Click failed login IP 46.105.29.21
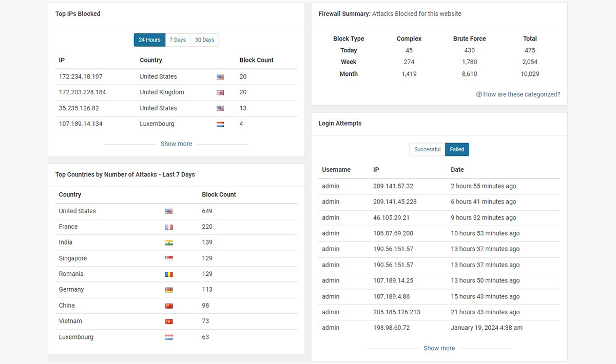616x364 pixels. tap(391, 217)
